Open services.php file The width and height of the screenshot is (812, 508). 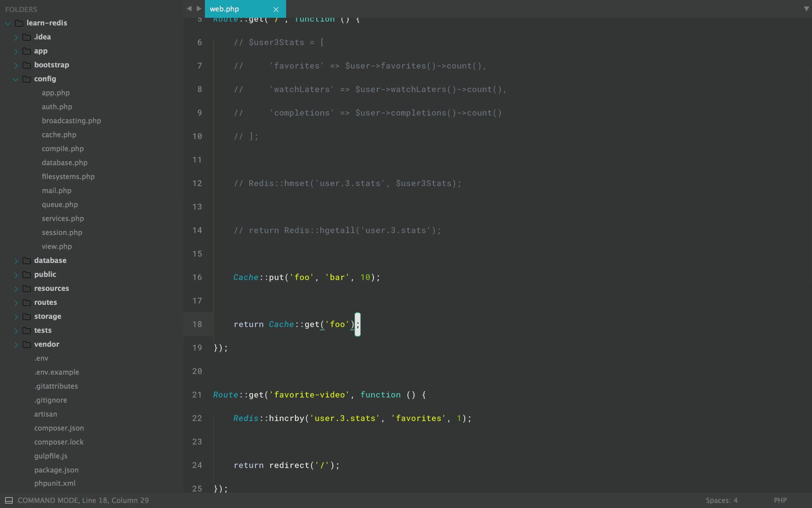[x=62, y=219]
